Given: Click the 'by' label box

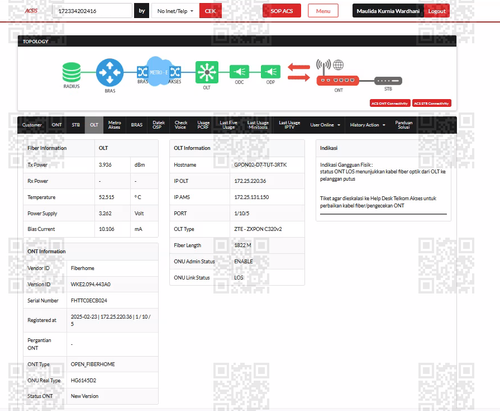Looking at the screenshot, I should coord(142,11).
